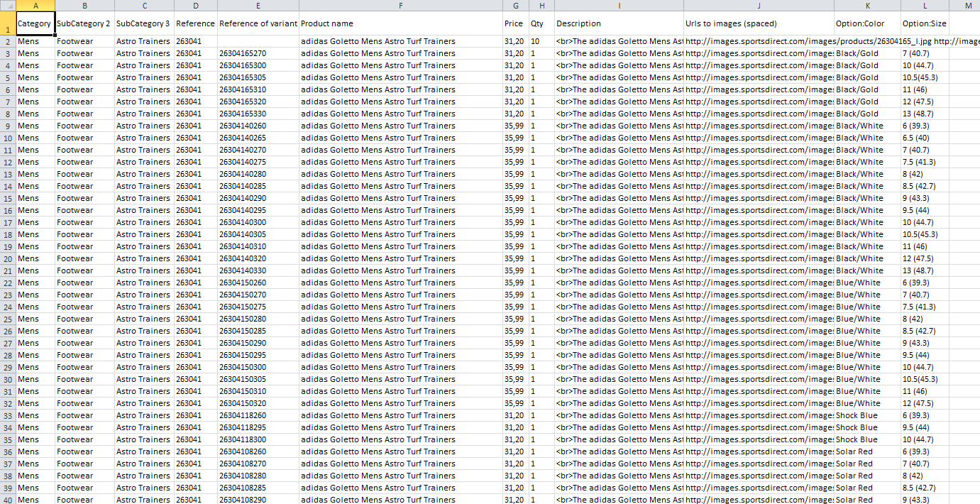The width and height of the screenshot is (980, 504).
Task: Click the 'SubCategory 2' header cell
Action: 84,23
